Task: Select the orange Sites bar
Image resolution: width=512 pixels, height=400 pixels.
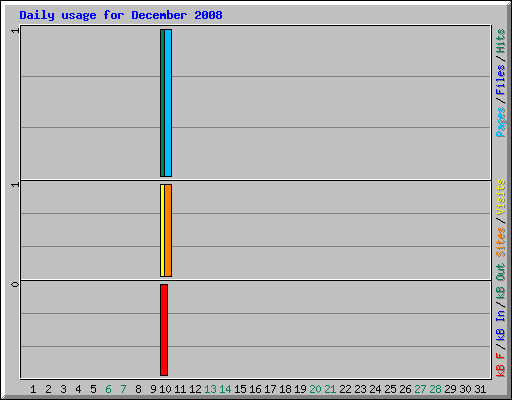Action: [x=168, y=230]
